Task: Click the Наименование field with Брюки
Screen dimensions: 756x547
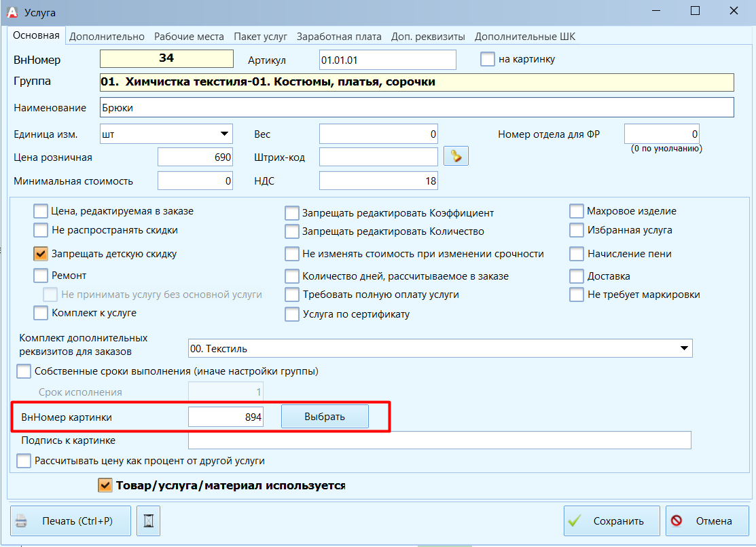Action: (x=417, y=107)
